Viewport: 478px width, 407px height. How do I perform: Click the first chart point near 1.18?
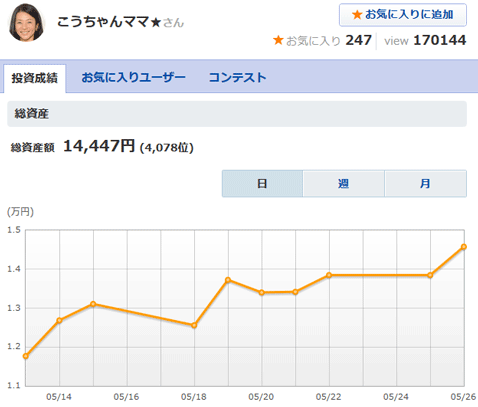click(26, 356)
